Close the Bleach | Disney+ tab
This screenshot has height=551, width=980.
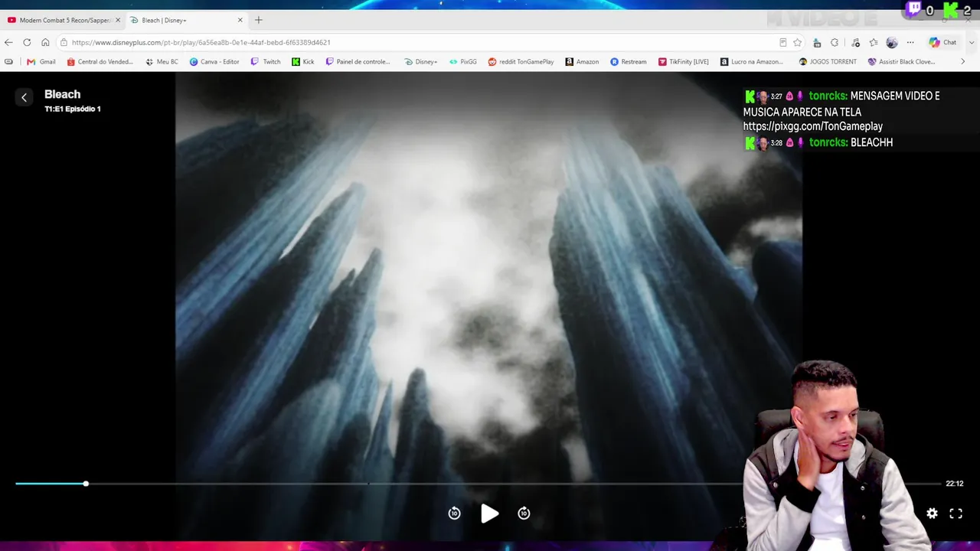(x=240, y=20)
